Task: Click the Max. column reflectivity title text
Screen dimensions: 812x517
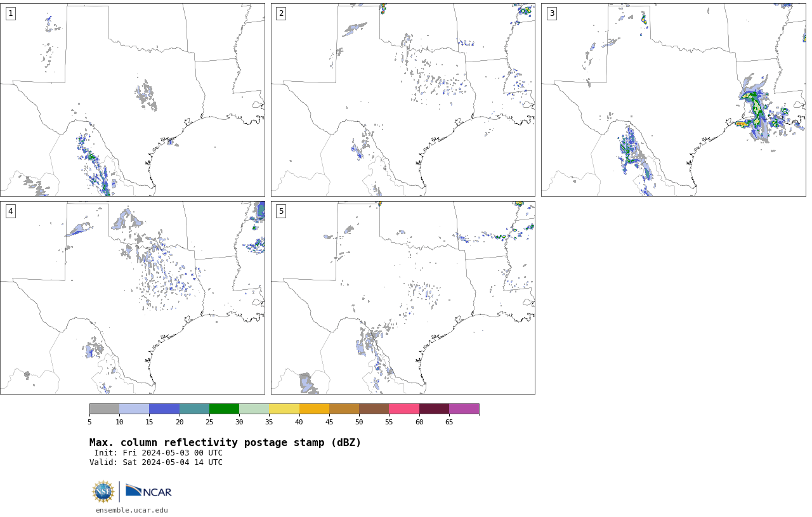Action: (x=225, y=443)
